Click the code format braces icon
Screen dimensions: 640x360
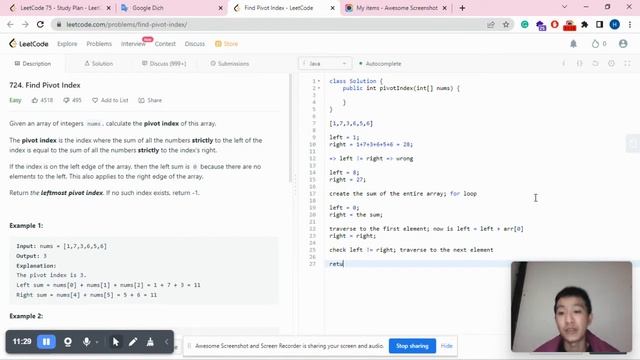(580, 64)
